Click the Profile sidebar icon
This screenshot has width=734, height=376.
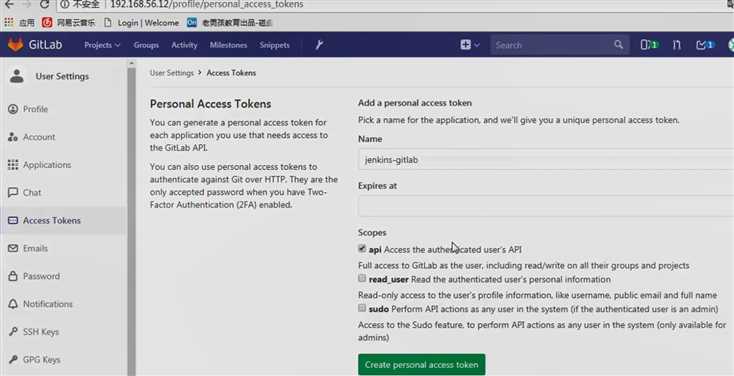pos(13,109)
